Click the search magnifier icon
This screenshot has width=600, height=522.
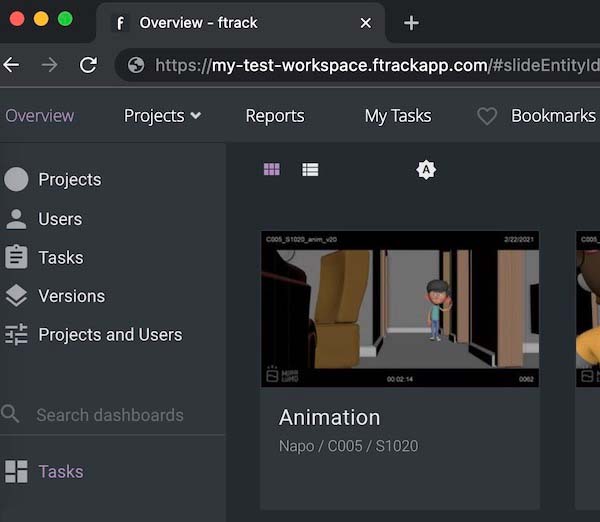point(11,414)
